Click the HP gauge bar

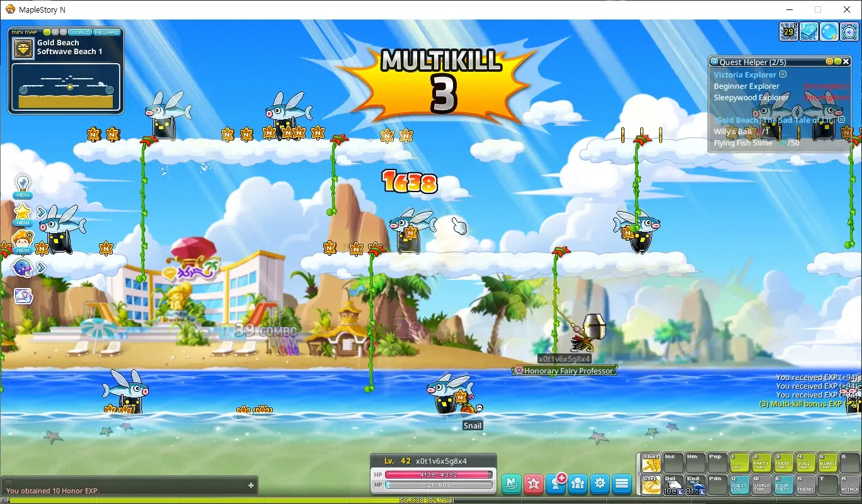coord(439,474)
